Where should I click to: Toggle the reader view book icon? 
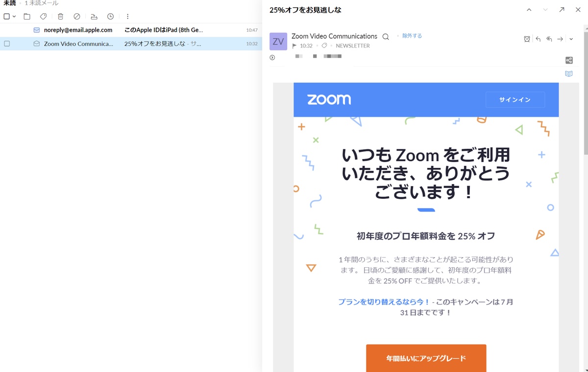pos(569,74)
